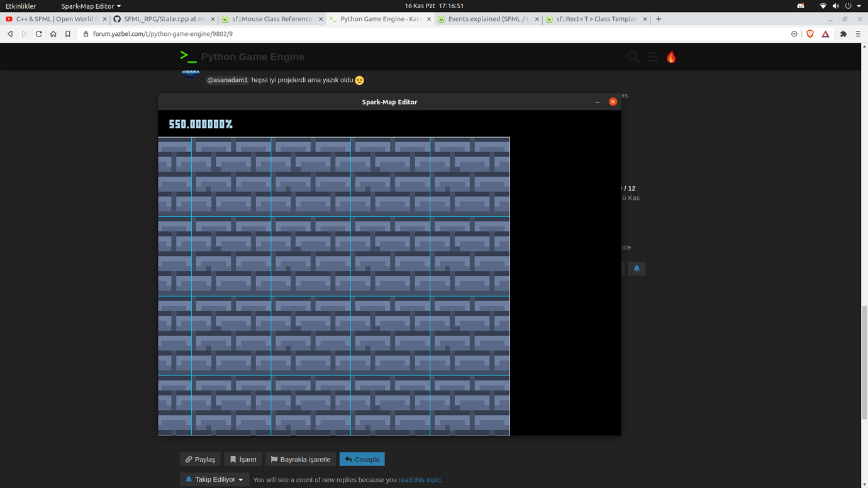Open the forum hamburger menu icon
The height and width of the screenshot is (488, 868).
tap(652, 57)
